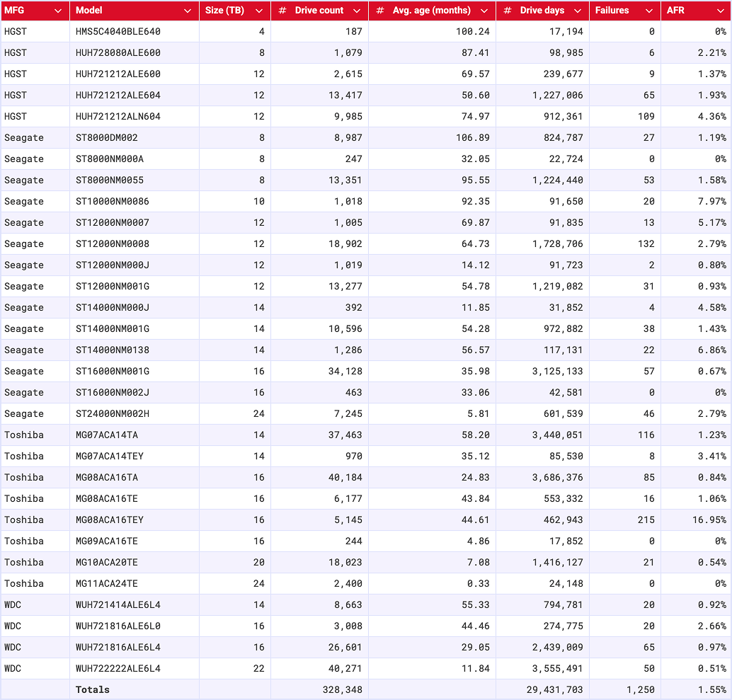The height and width of the screenshot is (700, 732).
Task: Open the Drive count column chevron menu
Action: coord(357,11)
